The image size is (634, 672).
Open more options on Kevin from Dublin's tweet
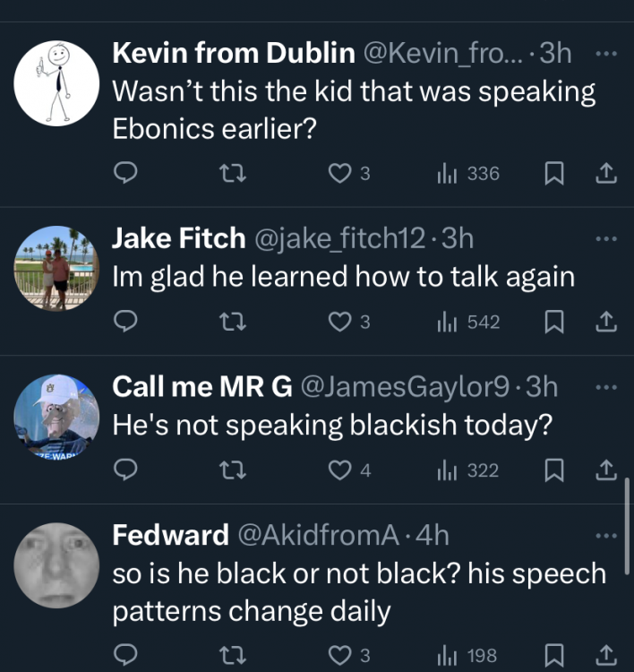tap(606, 54)
